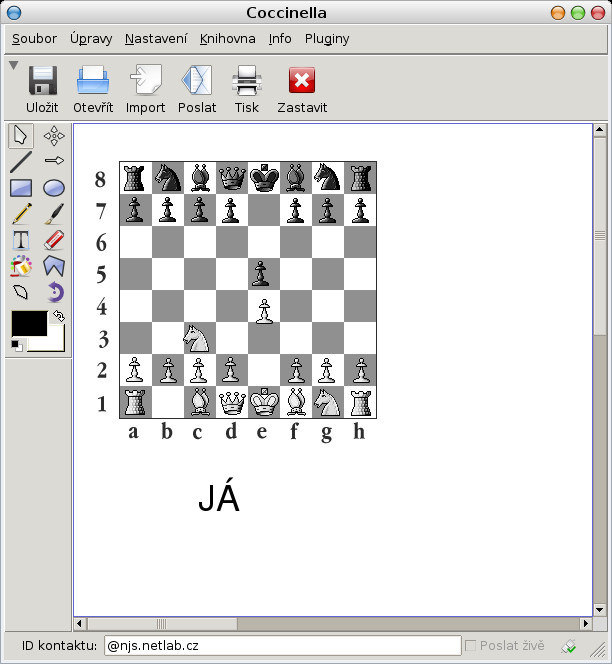Choose the arc curve tool
Viewport: 612px width, 664px height.
coord(21,292)
